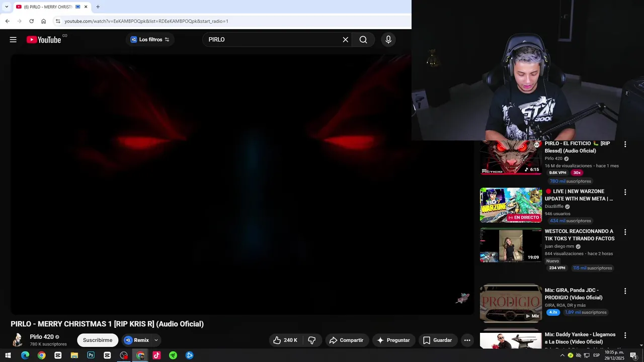Image resolution: width=644 pixels, height=362 pixels.
Task: Open Mix: GIRA, Panda JDC PRODIGIO thumbnail
Action: 511,303
